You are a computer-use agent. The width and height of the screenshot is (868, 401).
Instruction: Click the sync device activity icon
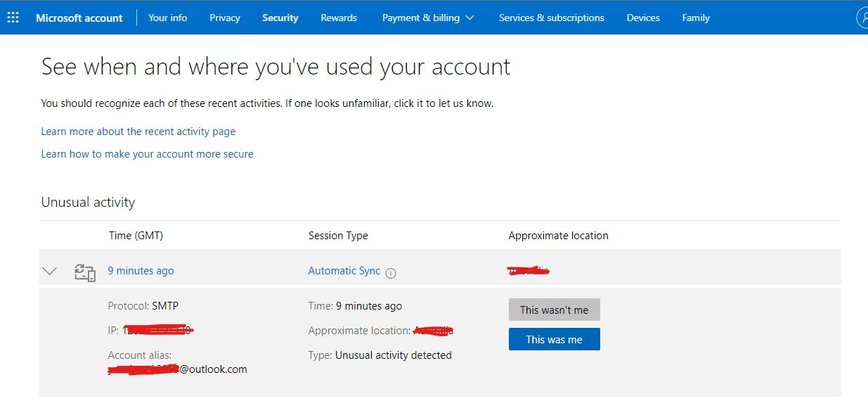click(x=85, y=272)
